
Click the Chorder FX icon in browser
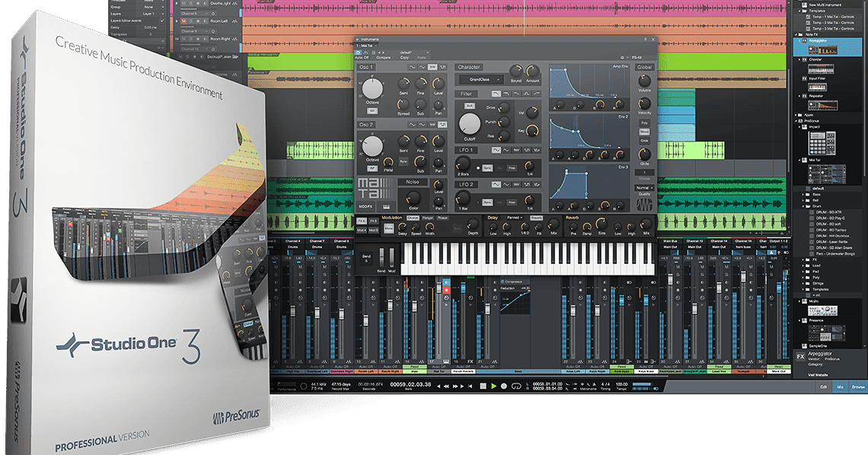804,59
